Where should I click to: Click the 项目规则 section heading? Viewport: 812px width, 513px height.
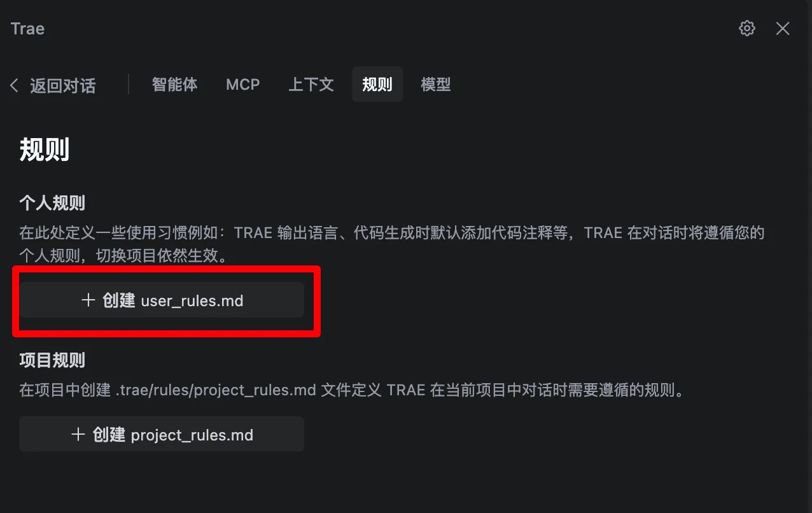pyautogui.click(x=52, y=361)
